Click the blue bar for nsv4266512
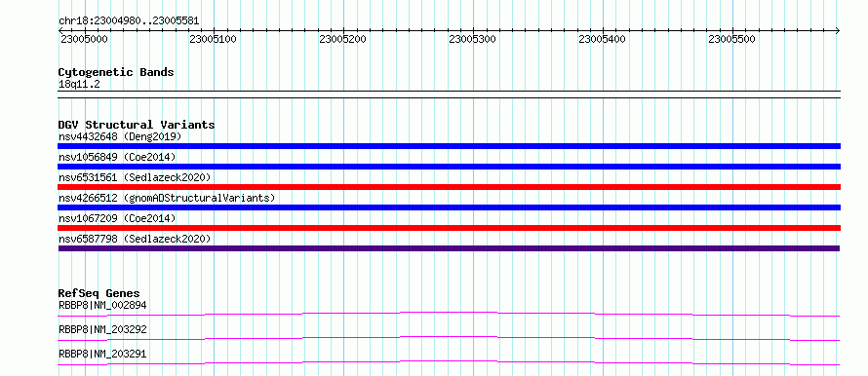 click(449, 207)
